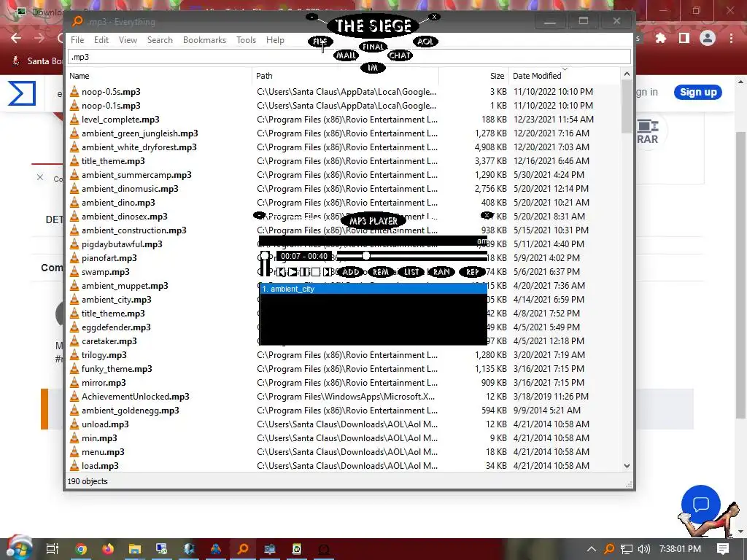Minimize the MP3 Player overlay
The height and width of the screenshot is (560, 747).
pos(259,215)
